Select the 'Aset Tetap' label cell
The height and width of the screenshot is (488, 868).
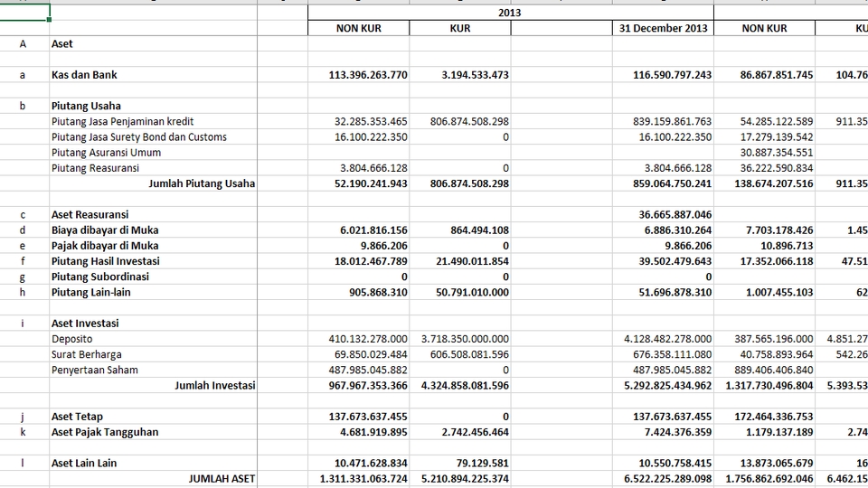point(154,416)
